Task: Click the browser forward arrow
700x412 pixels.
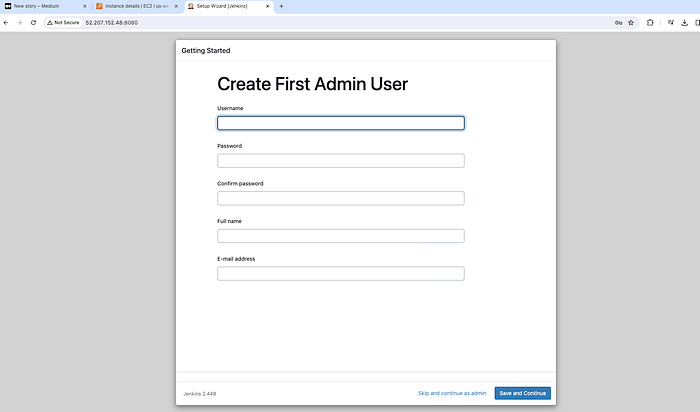Action: 19,22
